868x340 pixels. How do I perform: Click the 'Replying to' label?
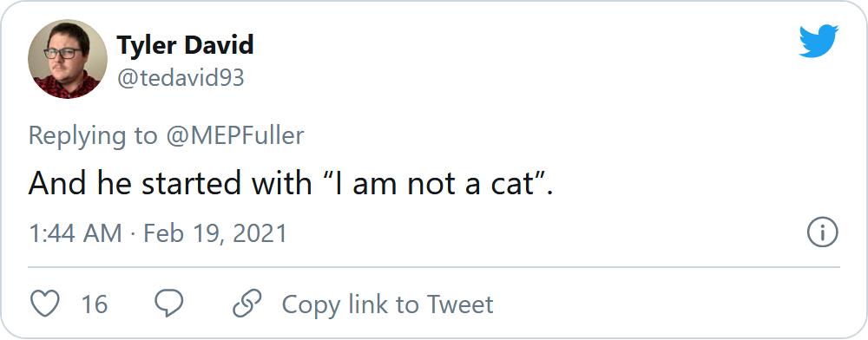tap(93, 136)
